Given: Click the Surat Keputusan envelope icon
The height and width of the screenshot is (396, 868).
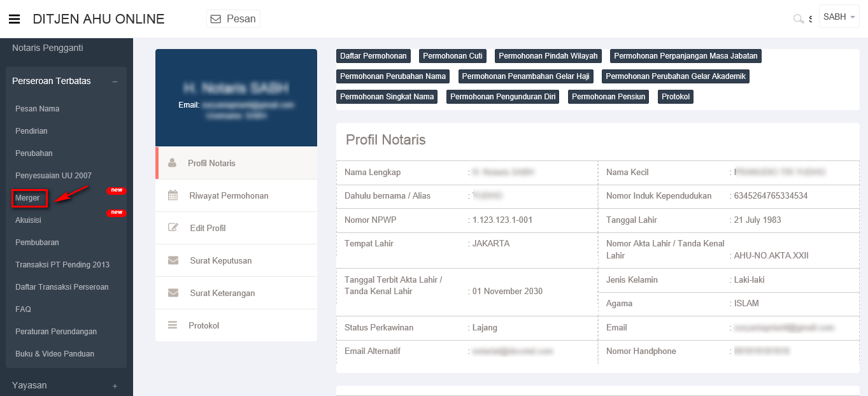Looking at the screenshot, I should pos(173,260).
